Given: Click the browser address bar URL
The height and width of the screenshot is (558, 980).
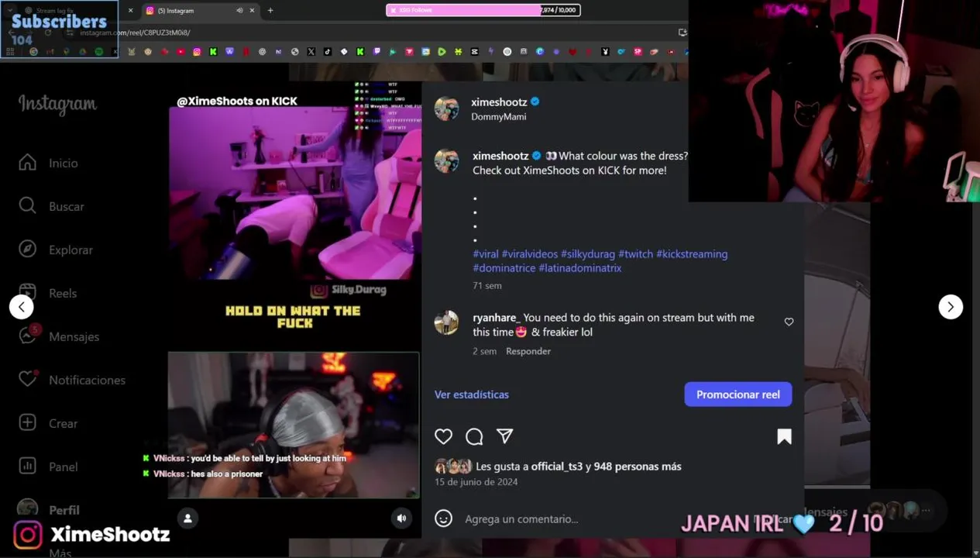Looking at the screenshot, I should tap(136, 33).
